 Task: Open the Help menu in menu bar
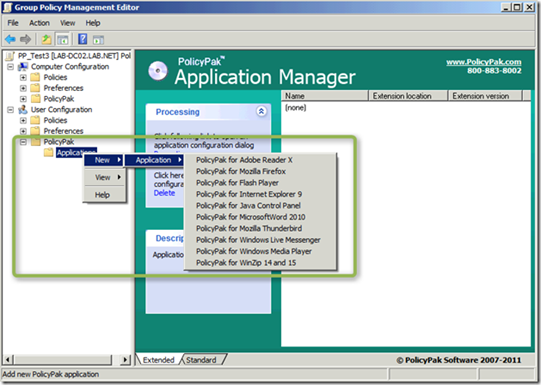point(93,23)
